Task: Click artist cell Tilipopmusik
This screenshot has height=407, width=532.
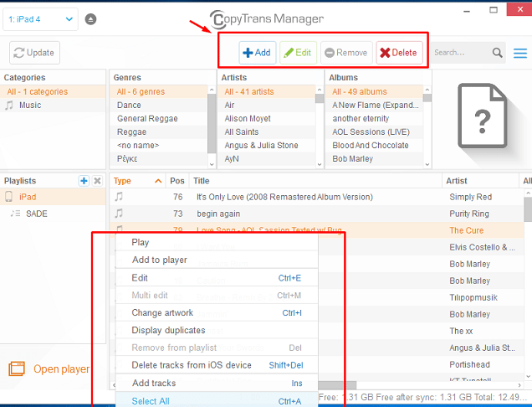Action: coord(473,297)
